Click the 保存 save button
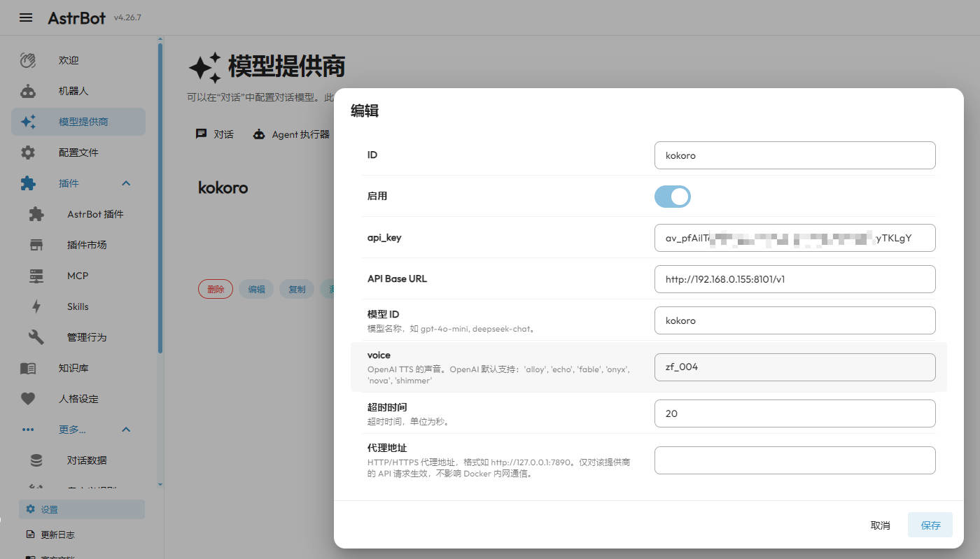980x559 pixels. click(x=930, y=525)
